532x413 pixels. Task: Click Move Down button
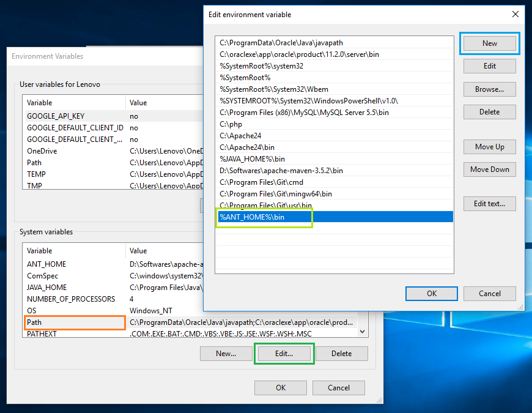coord(489,169)
